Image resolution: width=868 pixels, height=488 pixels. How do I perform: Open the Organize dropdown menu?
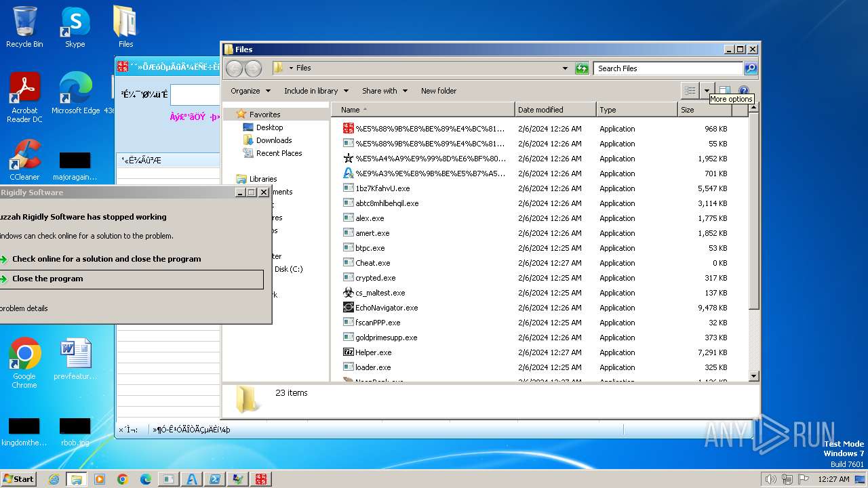pos(250,91)
